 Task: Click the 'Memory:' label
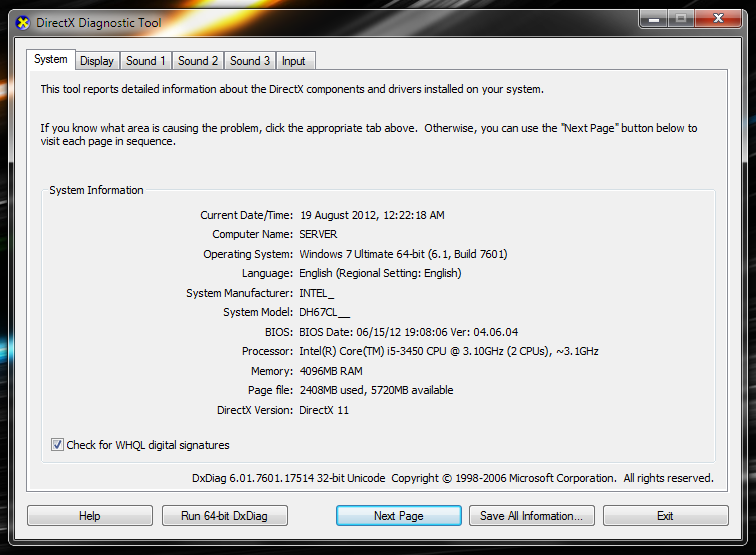(272, 371)
